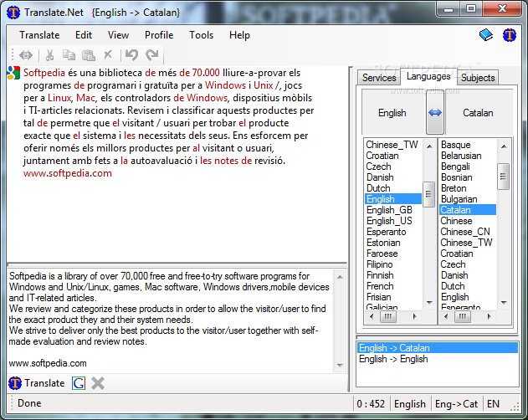
Task: Click target list scroll-down arrow
Action: click(x=504, y=303)
